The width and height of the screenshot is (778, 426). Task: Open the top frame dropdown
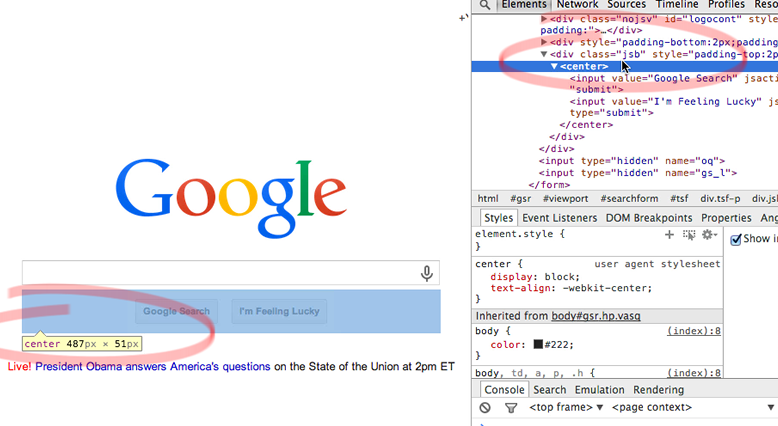pyautogui.click(x=566, y=407)
